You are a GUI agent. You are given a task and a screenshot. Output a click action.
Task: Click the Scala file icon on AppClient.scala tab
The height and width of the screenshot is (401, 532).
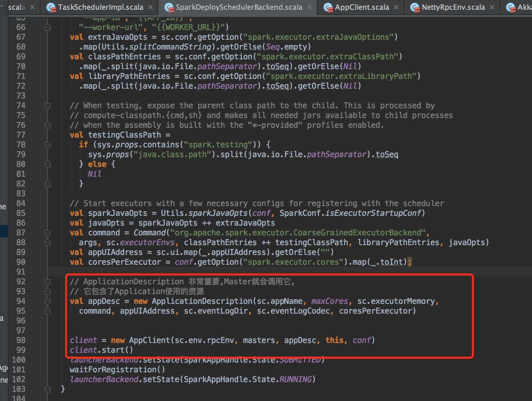tap(328, 7)
